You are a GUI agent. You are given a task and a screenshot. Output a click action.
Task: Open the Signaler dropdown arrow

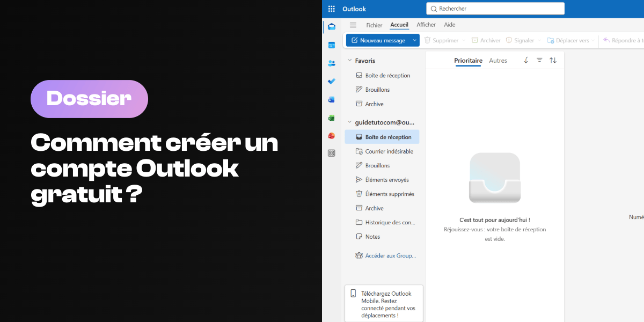pyautogui.click(x=539, y=40)
